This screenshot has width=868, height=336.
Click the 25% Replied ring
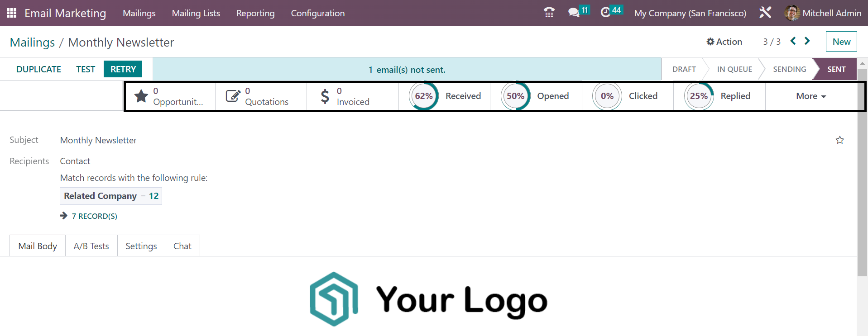pyautogui.click(x=699, y=96)
